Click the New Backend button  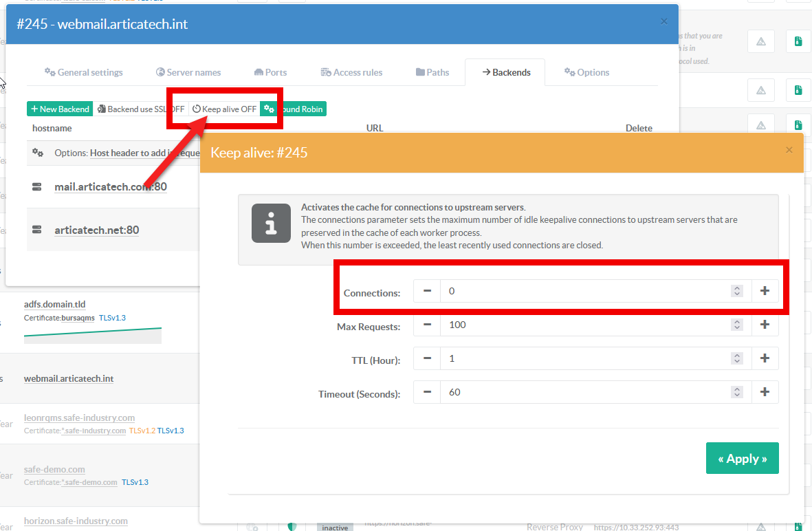click(x=60, y=109)
